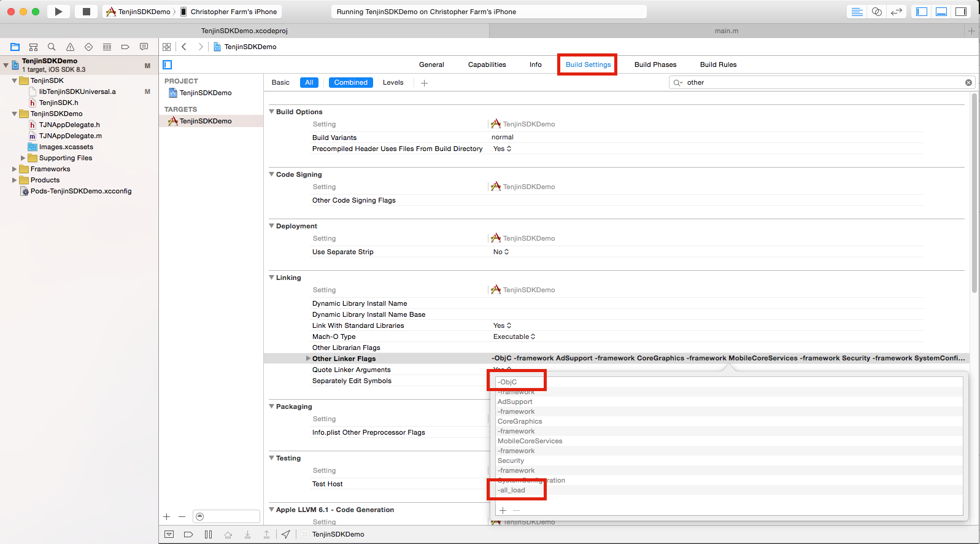Show the Project navigator

point(15,47)
